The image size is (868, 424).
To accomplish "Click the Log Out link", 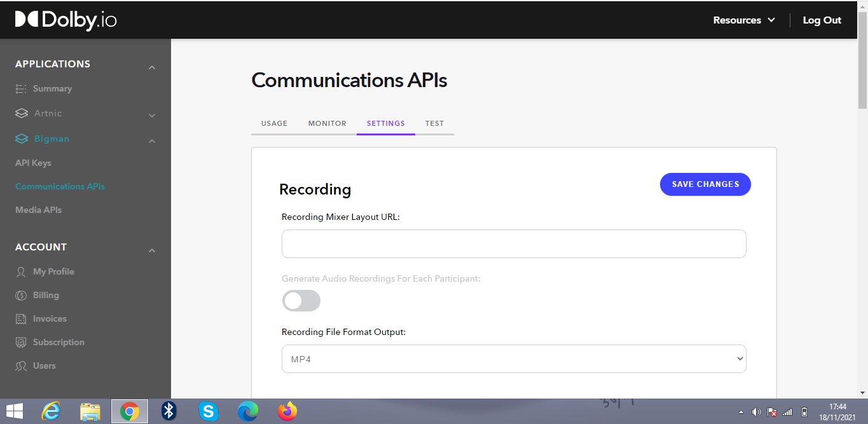I will point(822,20).
